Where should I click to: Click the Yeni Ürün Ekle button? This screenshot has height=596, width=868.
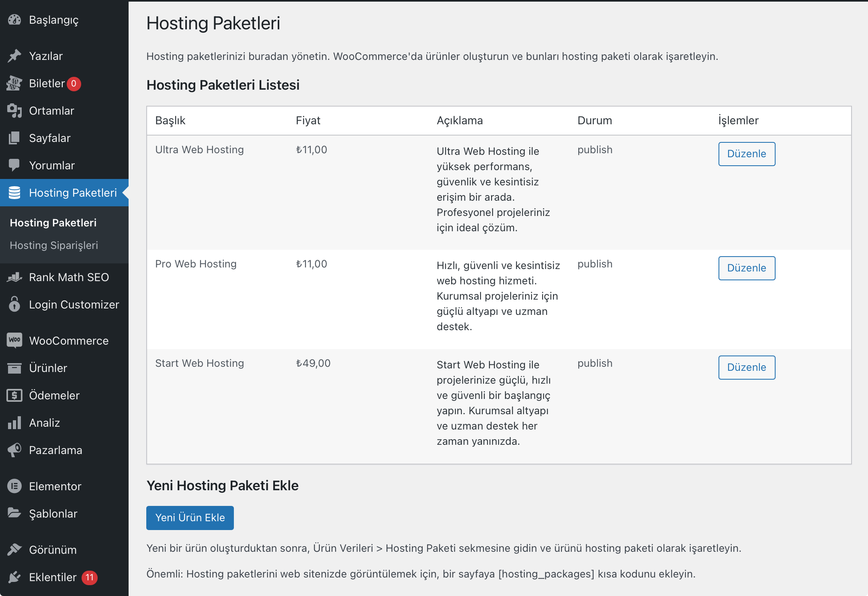click(x=190, y=518)
